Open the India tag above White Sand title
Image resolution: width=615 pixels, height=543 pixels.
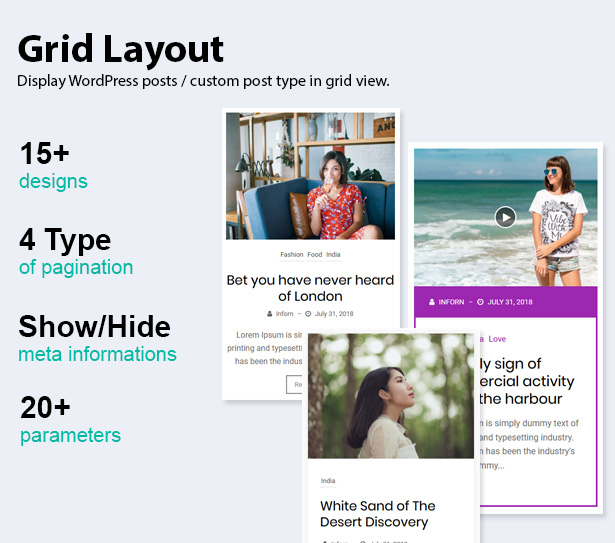click(328, 481)
